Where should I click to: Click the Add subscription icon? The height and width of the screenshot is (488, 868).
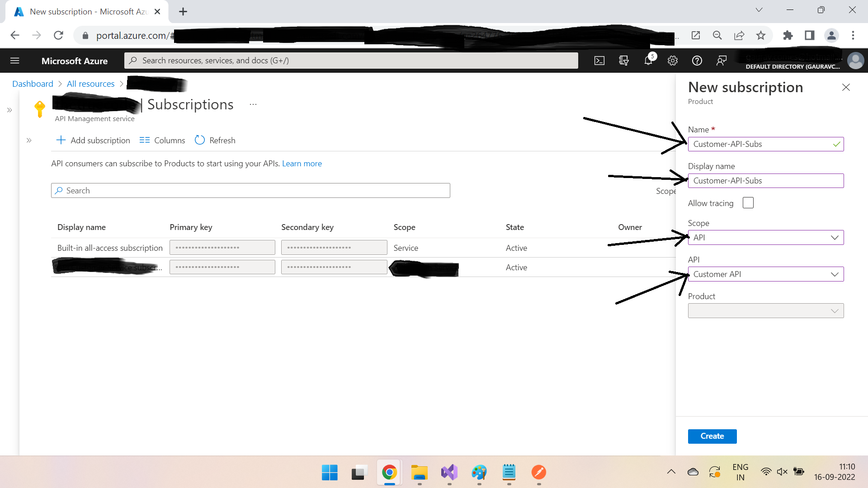click(61, 140)
